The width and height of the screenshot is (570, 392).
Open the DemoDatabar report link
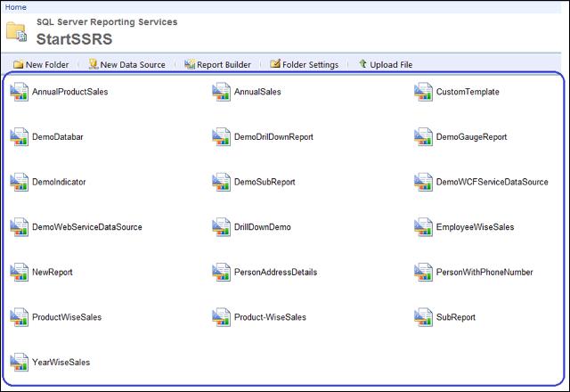coord(57,136)
